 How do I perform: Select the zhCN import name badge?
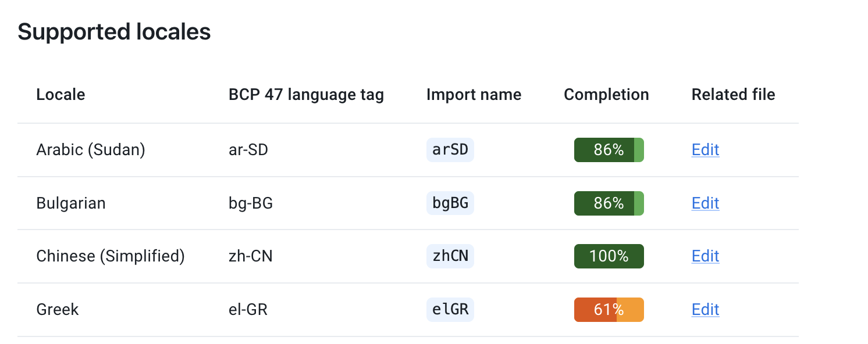click(x=450, y=256)
